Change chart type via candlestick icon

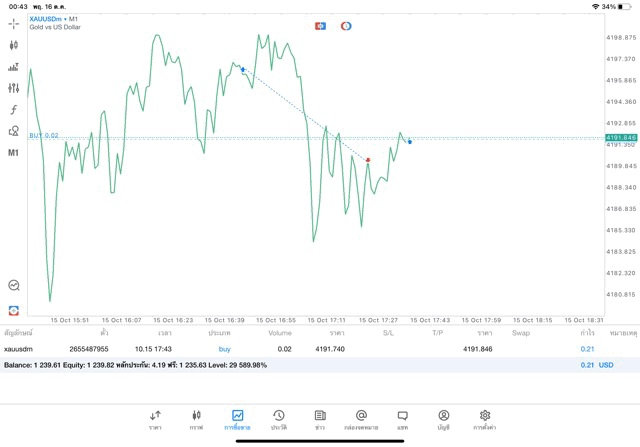point(14,45)
